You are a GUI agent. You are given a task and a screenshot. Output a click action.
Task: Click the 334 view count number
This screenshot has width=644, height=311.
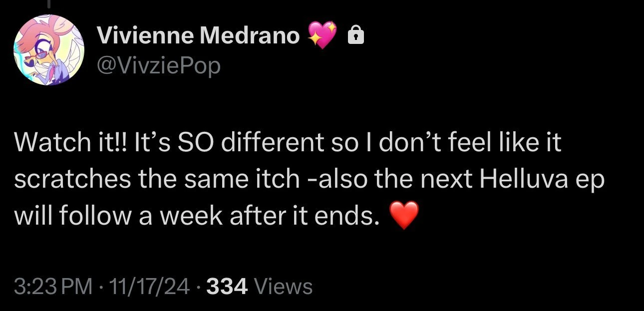[x=227, y=287]
